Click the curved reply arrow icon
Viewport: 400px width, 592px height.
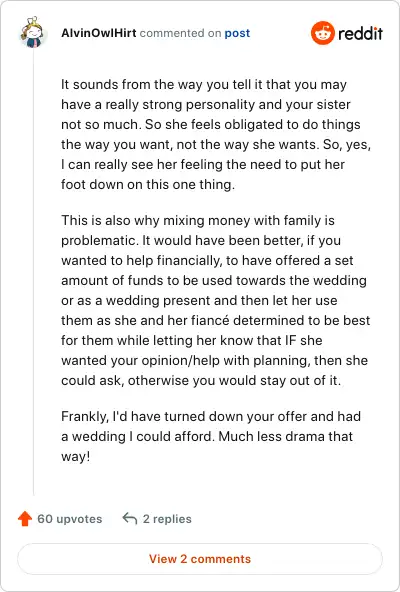[x=130, y=518]
